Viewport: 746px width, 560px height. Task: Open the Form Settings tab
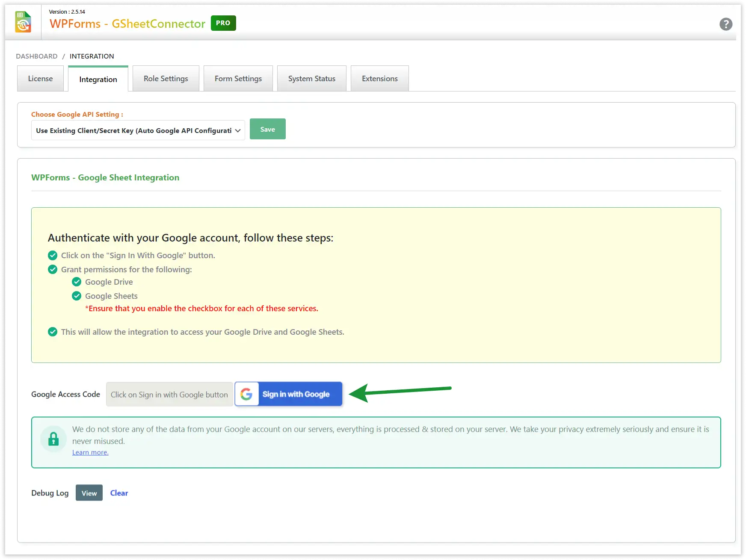coord(238,78)
